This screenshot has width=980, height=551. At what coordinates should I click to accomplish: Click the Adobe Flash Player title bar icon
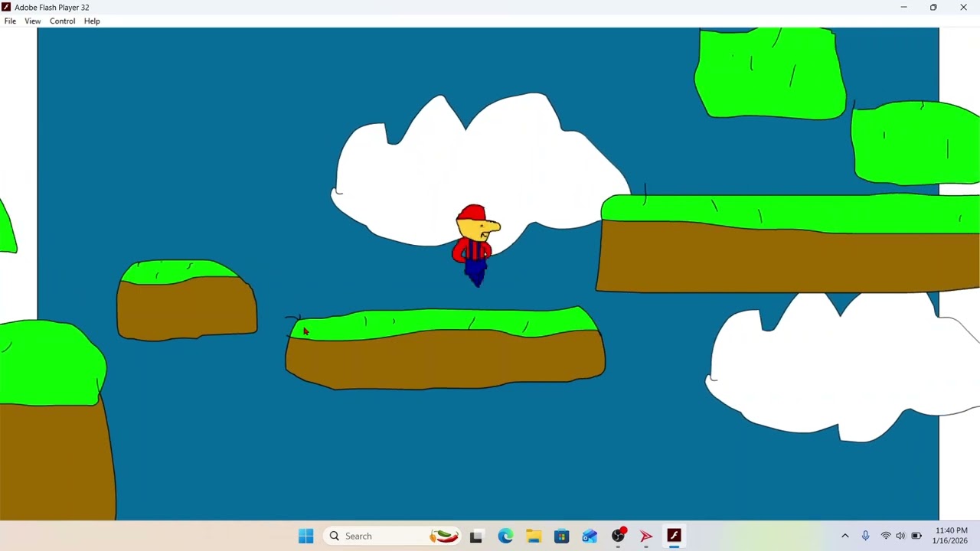[7, 7]
